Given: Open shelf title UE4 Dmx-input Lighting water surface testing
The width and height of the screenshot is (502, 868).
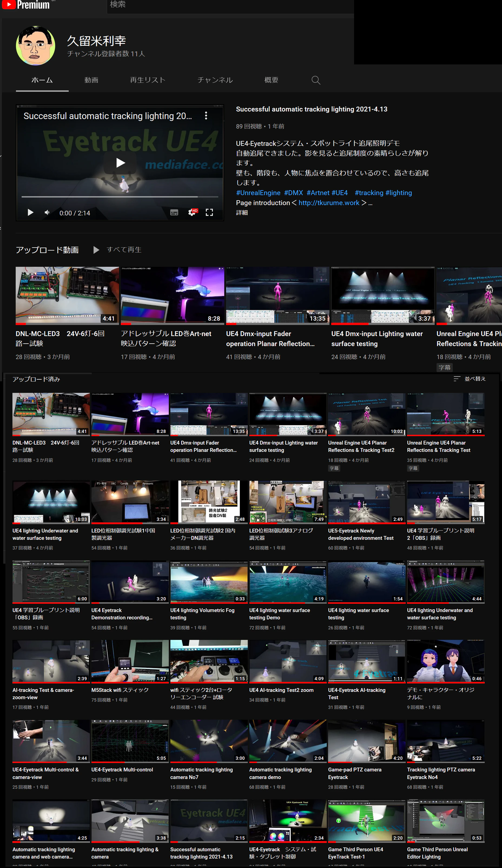Looking at the screenshot, I should [377, 338].
